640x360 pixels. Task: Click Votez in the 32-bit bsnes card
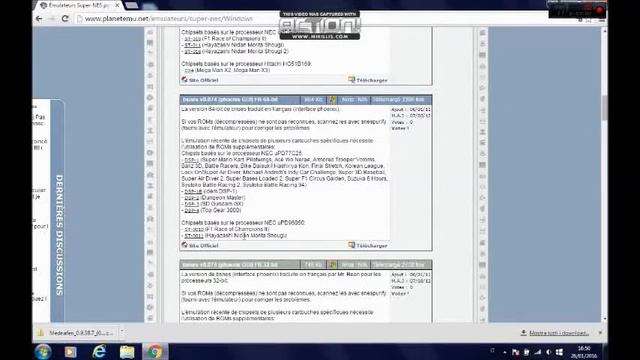[x=400, y=293]
